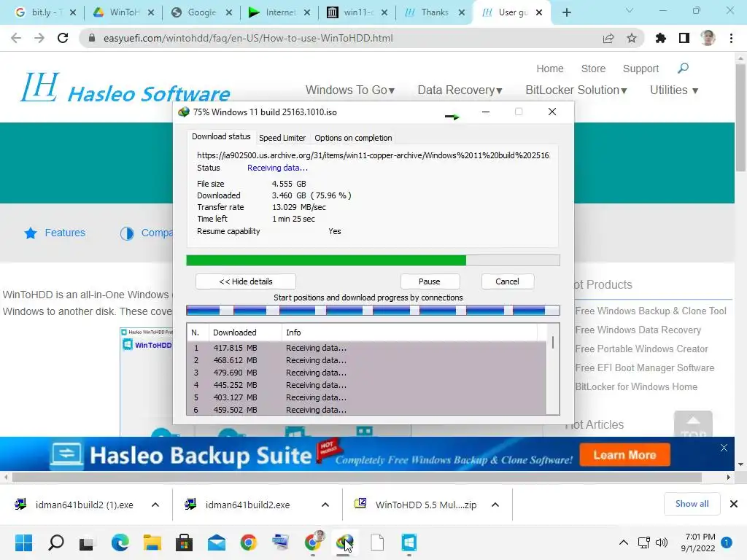Viewport: 747px width, 560px height.
Task: Switch to Speed Limiter tab
Action: 282,138
